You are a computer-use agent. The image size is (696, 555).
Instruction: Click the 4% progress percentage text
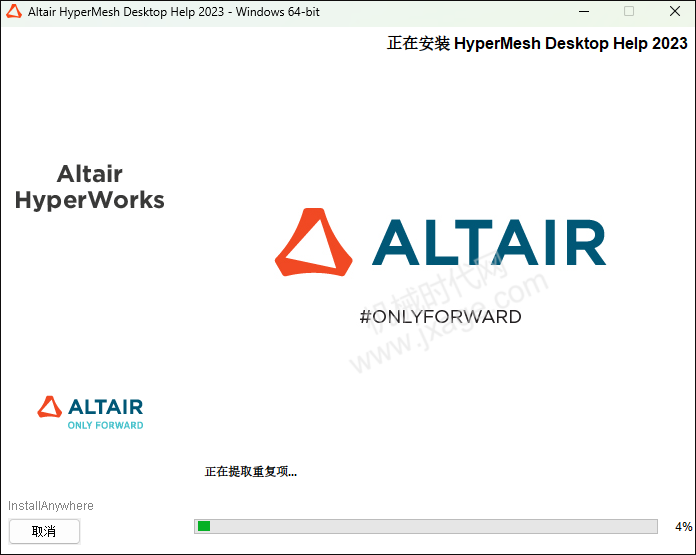click(x=684, y=527)
